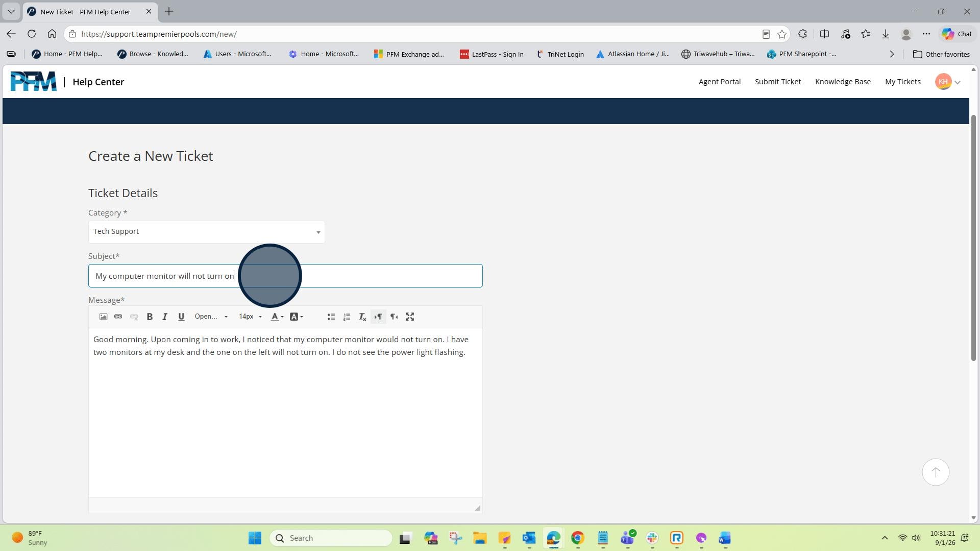
Task: Open the text color picker
Action: tap(277, 317)
